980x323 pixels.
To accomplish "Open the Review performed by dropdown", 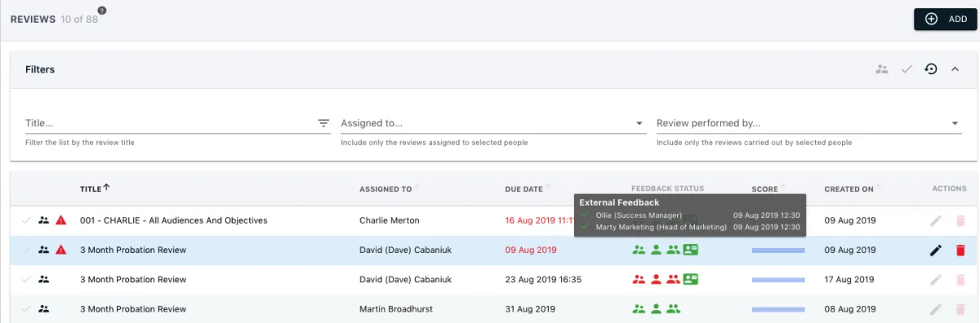I will 808,123.
